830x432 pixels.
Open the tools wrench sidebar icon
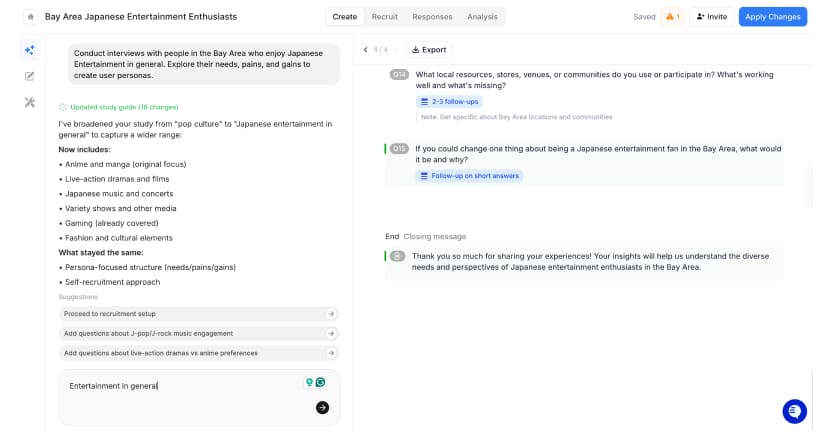click(x=30, y=102)
